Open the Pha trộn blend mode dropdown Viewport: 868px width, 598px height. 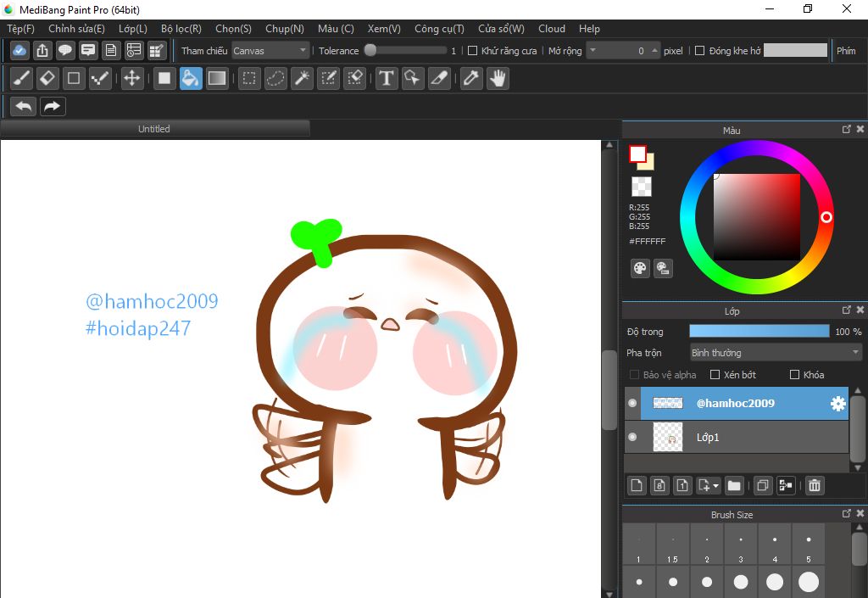776,353
